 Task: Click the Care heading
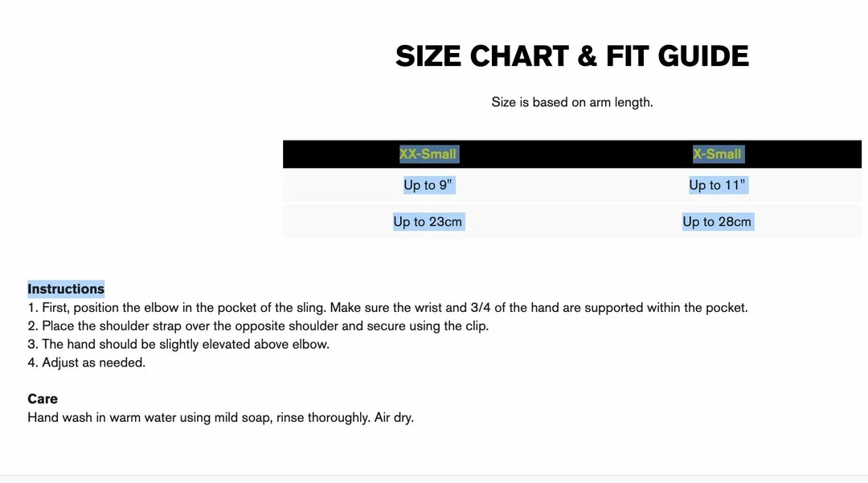click(43, 399)
